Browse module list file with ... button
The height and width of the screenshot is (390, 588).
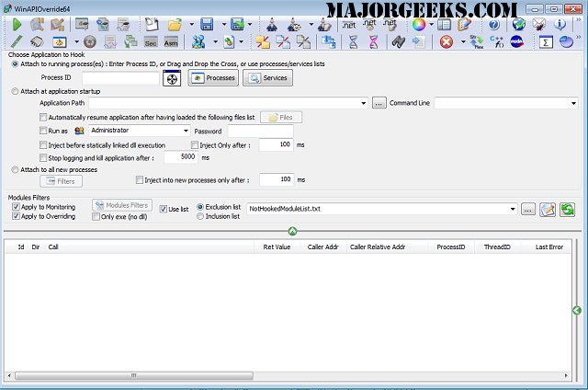click(528, 210)
